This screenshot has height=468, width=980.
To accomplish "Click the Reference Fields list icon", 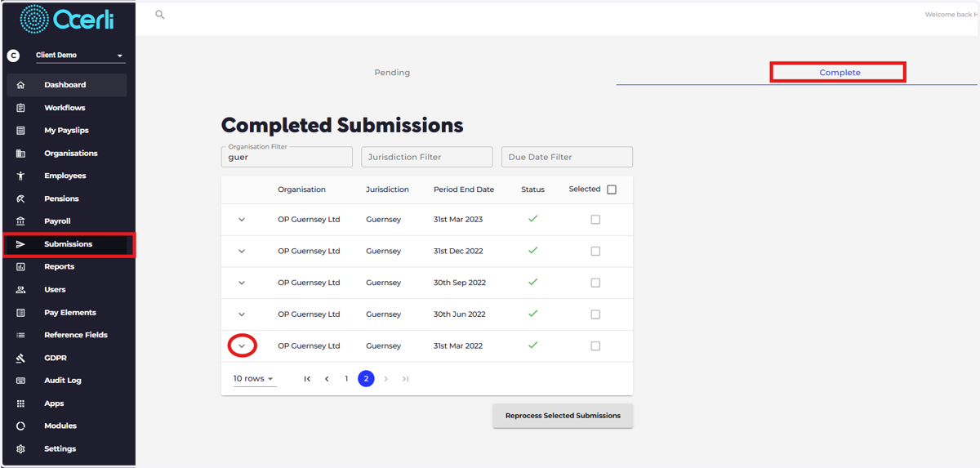I will (x=21, y=335).
